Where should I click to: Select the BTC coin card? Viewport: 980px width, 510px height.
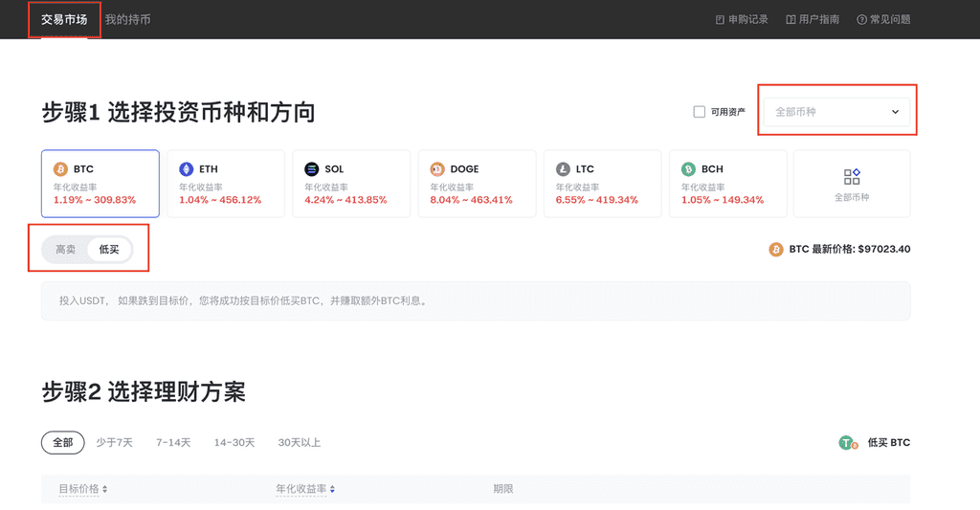(100, 184)
